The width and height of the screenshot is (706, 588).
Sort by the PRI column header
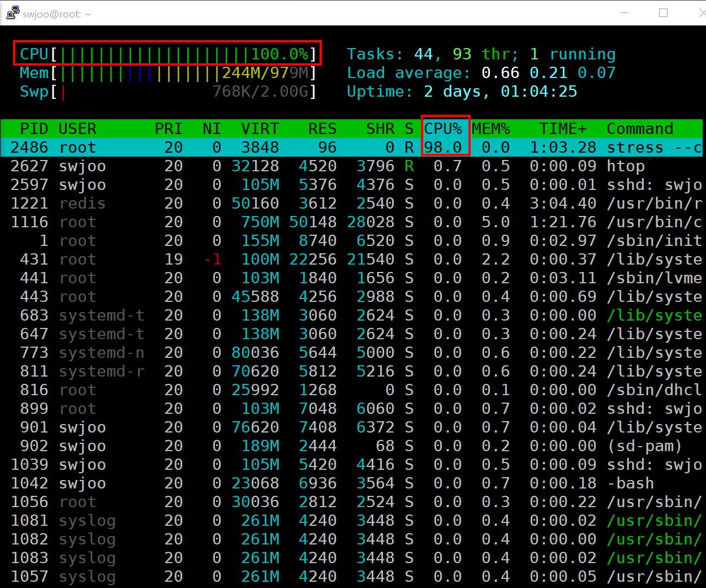(x=169, y=128)
